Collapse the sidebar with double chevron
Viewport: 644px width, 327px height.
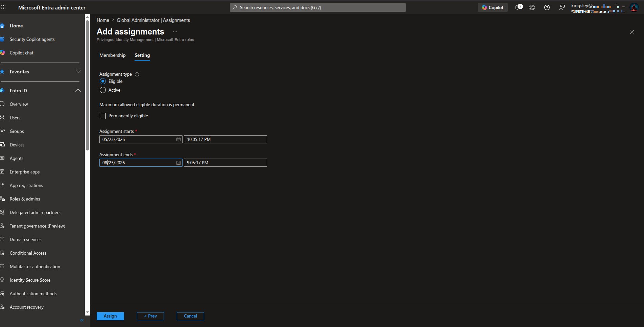point(82,320)
